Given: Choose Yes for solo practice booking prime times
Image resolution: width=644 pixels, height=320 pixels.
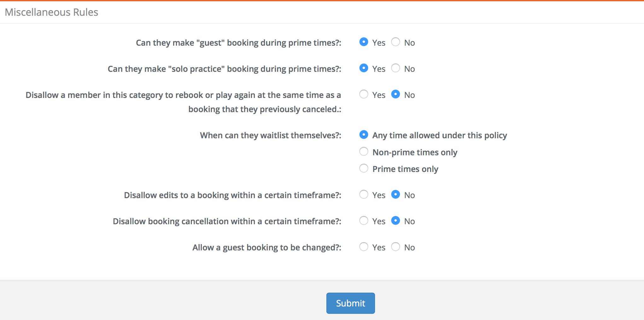Looking at the screenshot, I should click(364, 68).
